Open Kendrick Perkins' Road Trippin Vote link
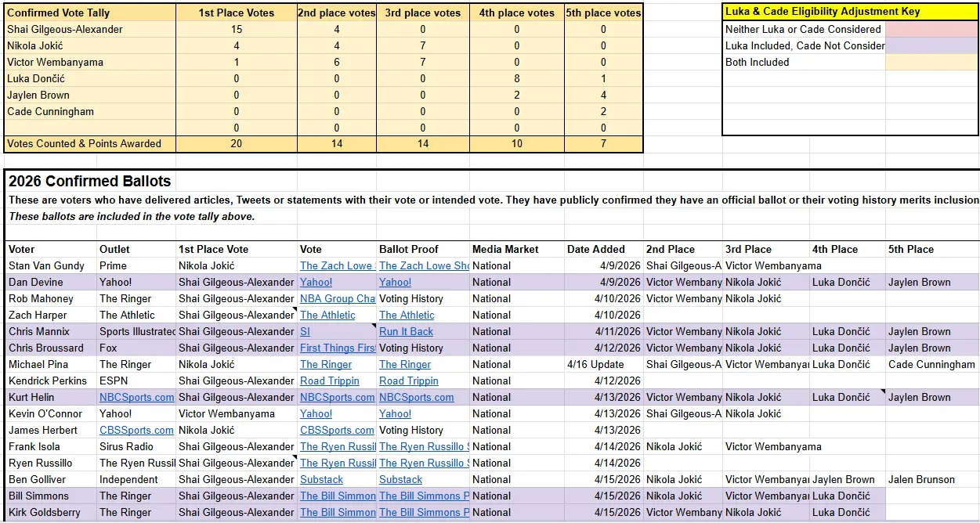This screenshot has width=980, height=523. click(x=330, y=381)
